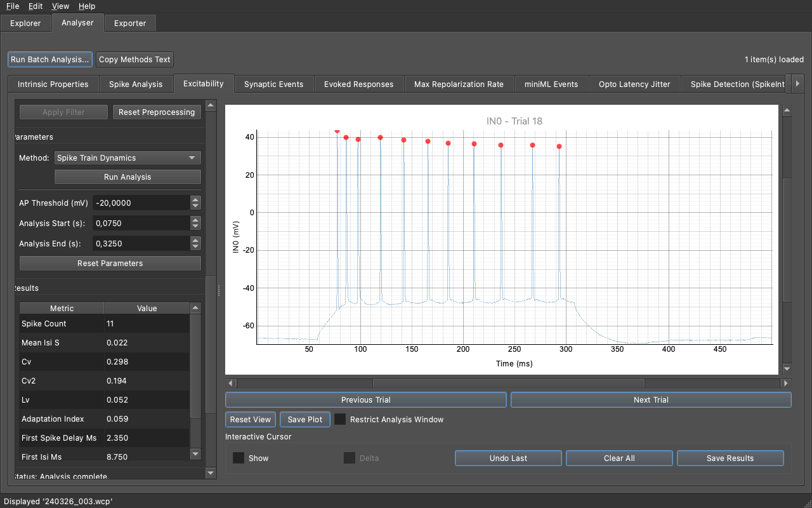
Task: Click Reset View button
Action: pyautogui.click(x=251, y=419)
